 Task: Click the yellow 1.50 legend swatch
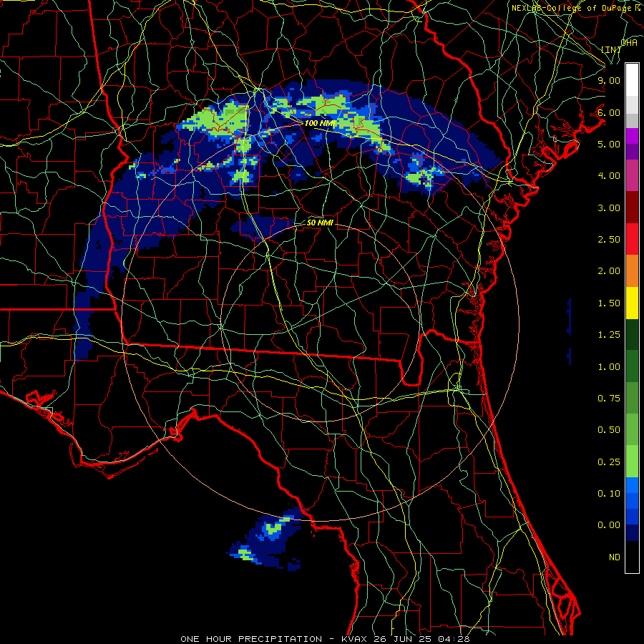click(x=632, y=303)
